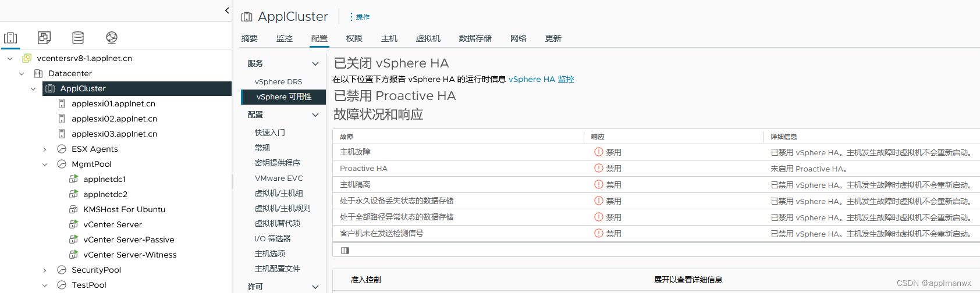
Task: Open 主机配置文件 configuration item
Action: tap(278, 269)
